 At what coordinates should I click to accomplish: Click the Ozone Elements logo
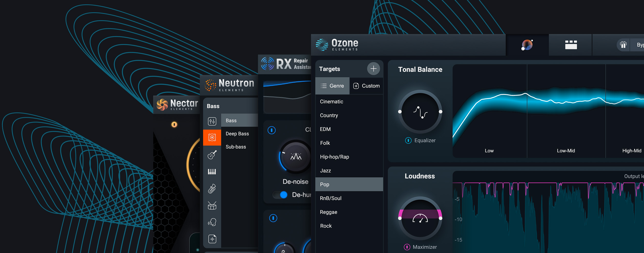pyautogui.click(x=337, y=45)
